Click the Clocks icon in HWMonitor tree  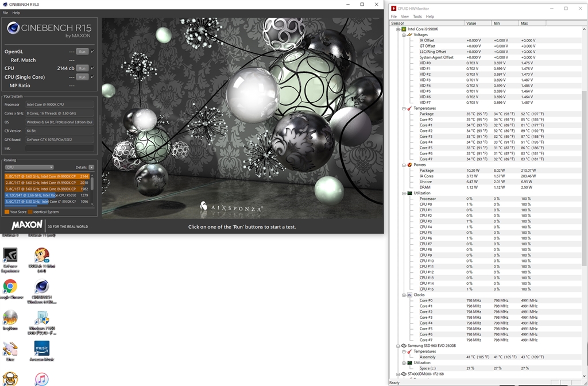409,295
